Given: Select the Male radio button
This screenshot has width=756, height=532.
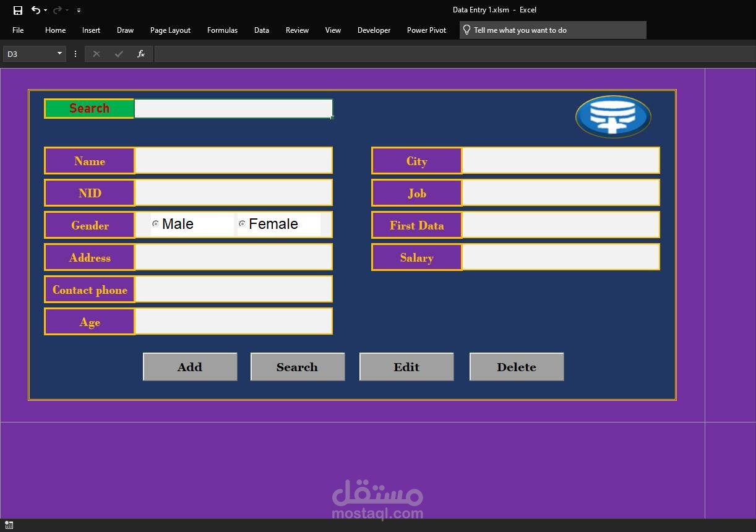Looking at the screenshot, I should [155, 223].
